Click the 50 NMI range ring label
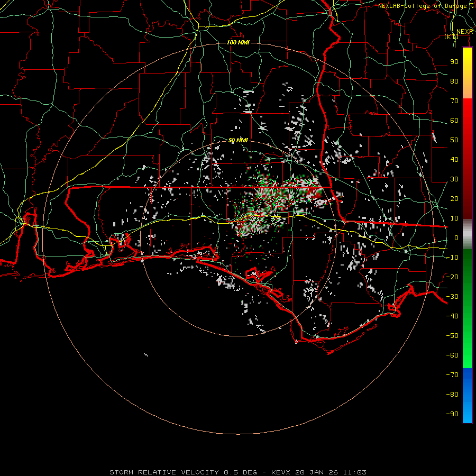Screen dimensions: 476x476 [x=239, y=140]
